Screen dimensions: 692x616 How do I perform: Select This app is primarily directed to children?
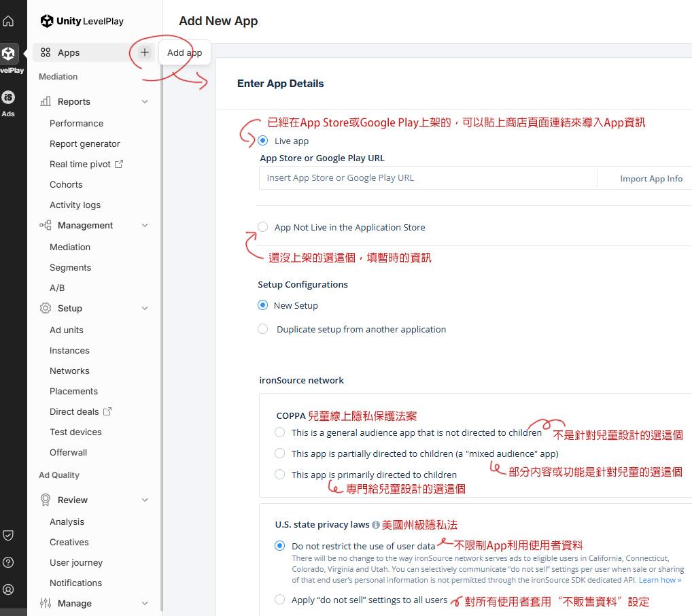point(279,475)
